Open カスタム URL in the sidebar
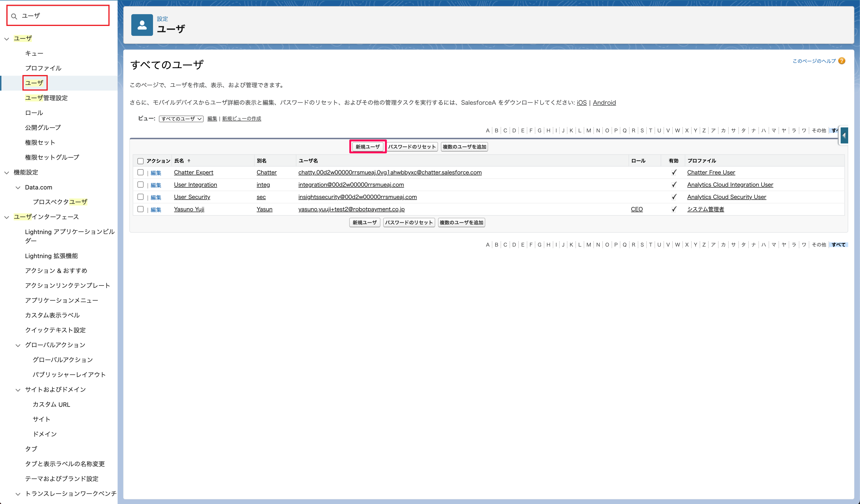This screenshot has height=504, width=860. tap(51, 404)
